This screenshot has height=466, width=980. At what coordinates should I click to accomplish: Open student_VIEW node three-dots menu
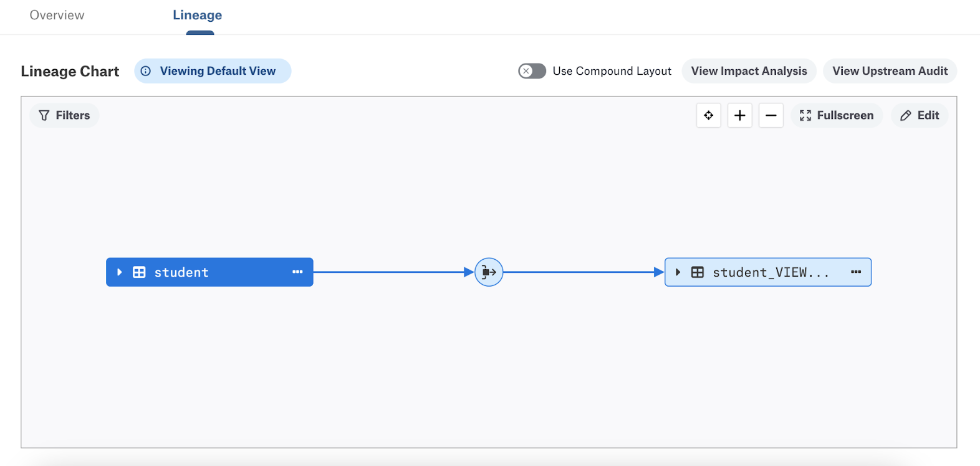coord(856,272)
